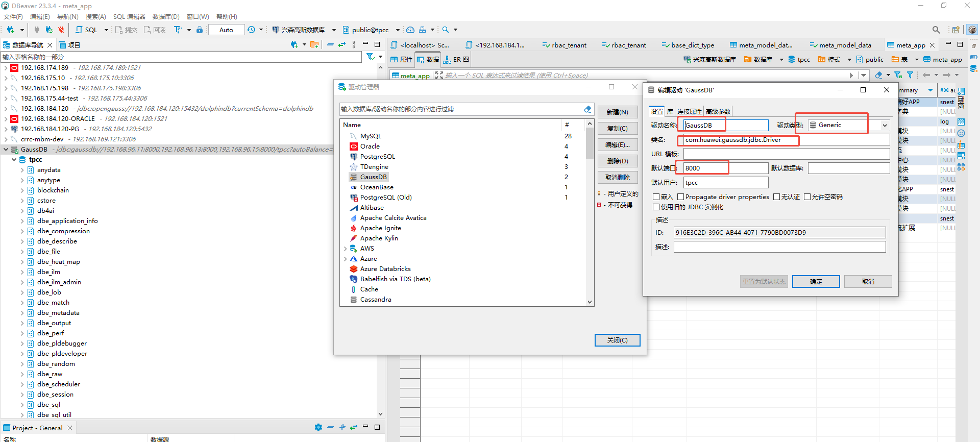Click the toolbar search magnifier icon
The height and width of the screenshot is (442, 980).
(446, 30)
